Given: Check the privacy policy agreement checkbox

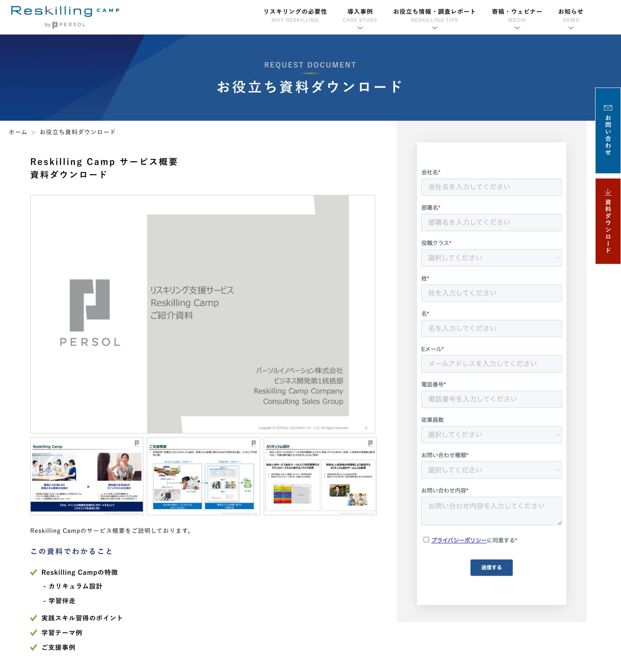Looking at the screenshot, I should [x=426, y=540].
